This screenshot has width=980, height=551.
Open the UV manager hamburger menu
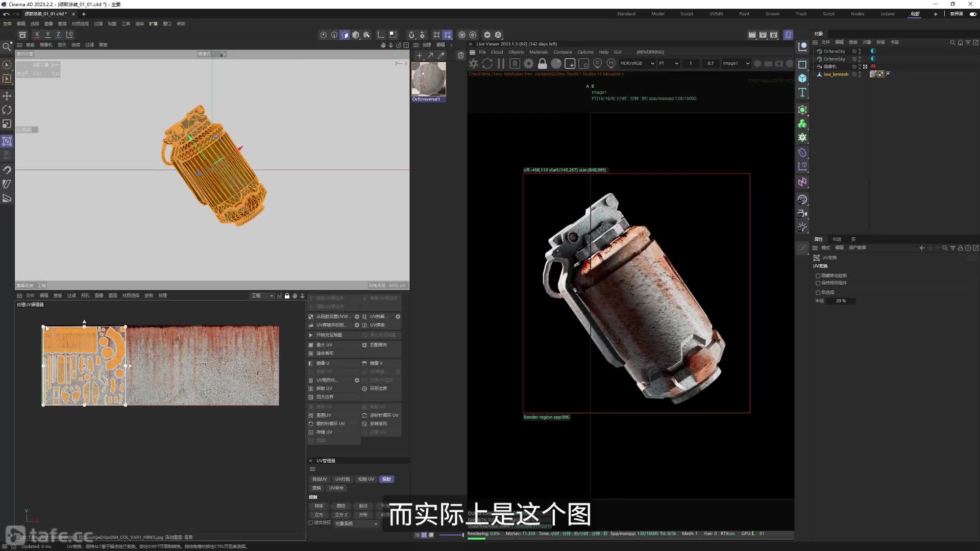pos(312,469)
